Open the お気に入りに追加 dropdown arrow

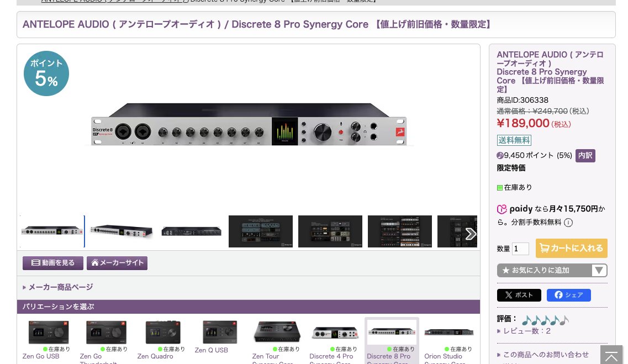599,270
